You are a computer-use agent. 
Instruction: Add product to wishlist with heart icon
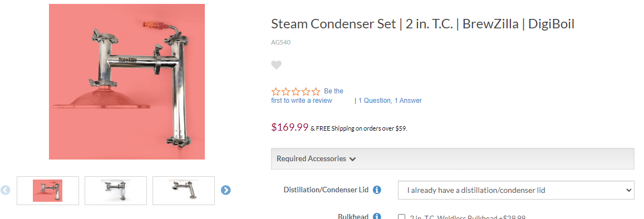coord(277,65)
